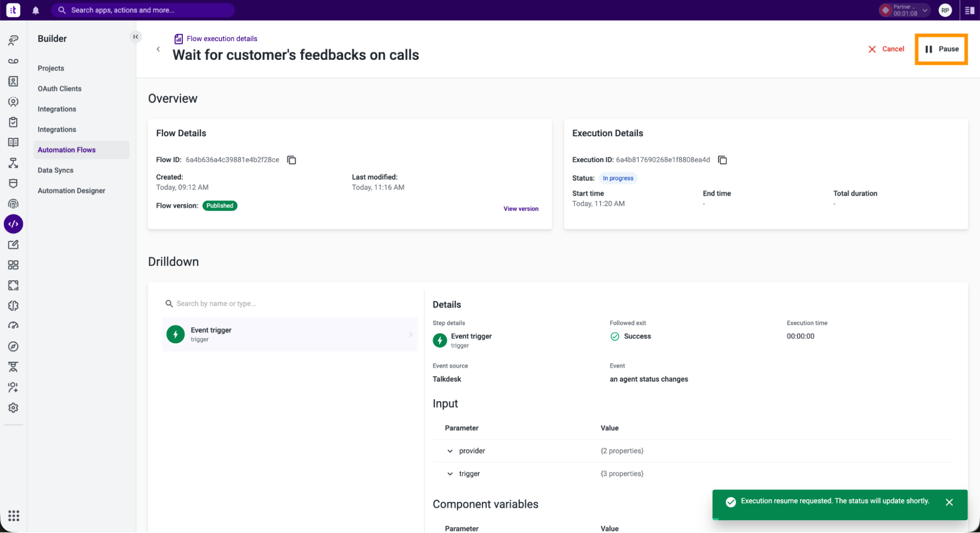
Task: Click the {2 properties} value for provider
Action: click(622, 451)
